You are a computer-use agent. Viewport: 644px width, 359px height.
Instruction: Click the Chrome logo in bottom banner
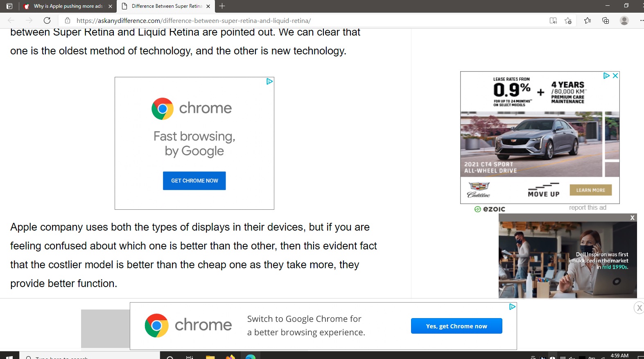(156, 325)
